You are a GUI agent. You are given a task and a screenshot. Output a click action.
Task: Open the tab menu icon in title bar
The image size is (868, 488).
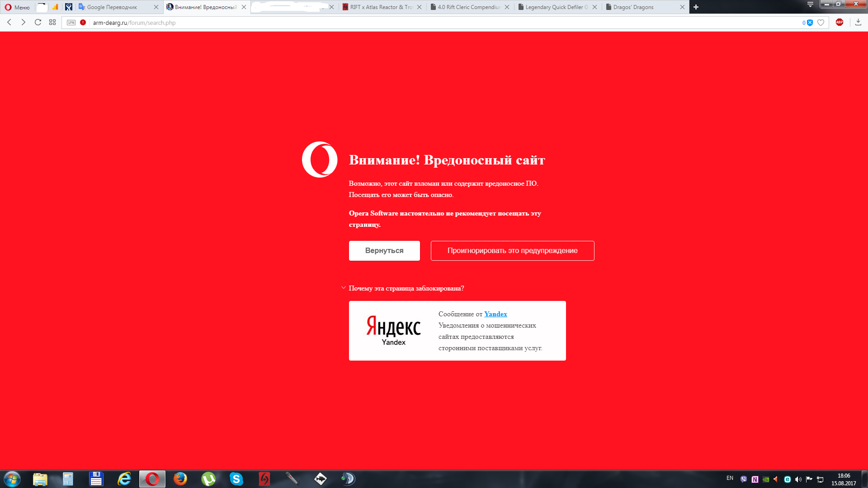811,5
